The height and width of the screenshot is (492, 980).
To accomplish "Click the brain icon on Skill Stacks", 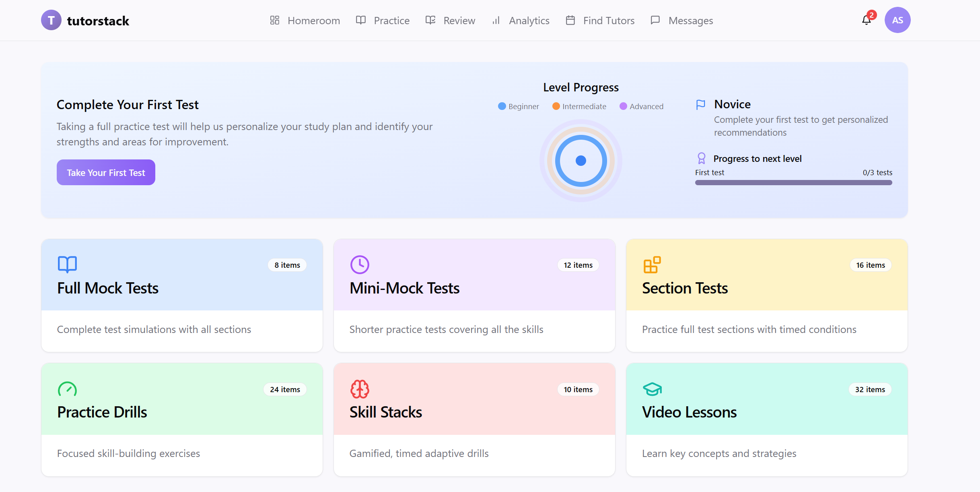I will click(360, 389).
